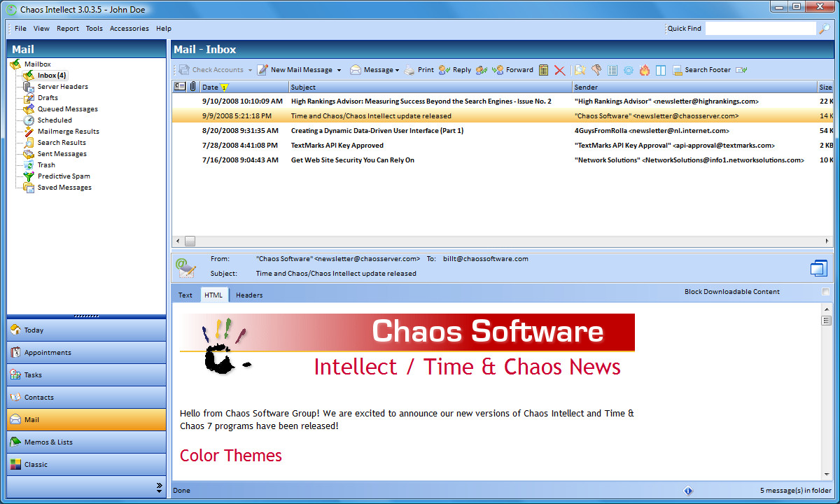Switch to the Headers tab
This screenshot has height=504, width=840.
[249, 295]
